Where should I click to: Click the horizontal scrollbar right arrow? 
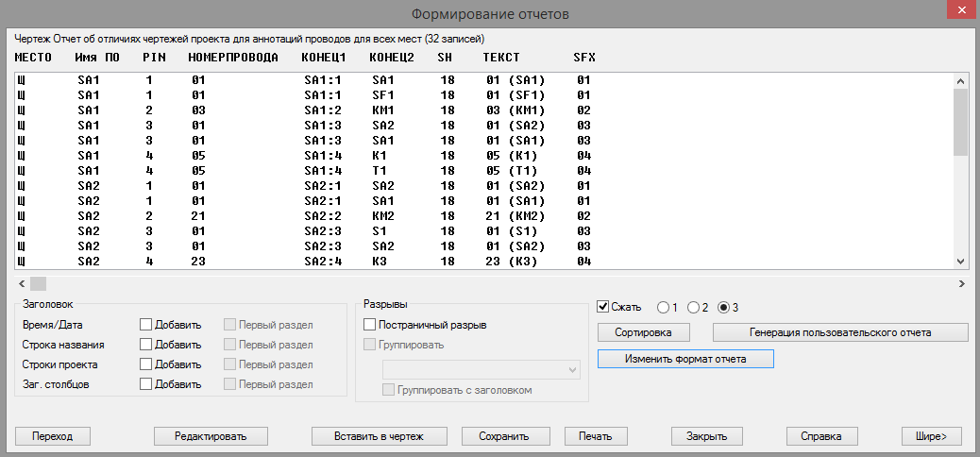coord(961,283)
